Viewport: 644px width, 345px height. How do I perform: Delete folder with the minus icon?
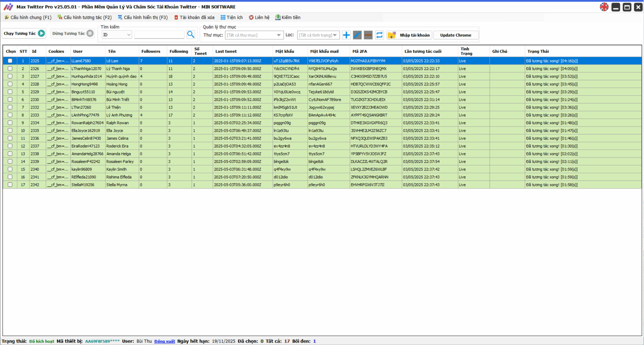368,35
